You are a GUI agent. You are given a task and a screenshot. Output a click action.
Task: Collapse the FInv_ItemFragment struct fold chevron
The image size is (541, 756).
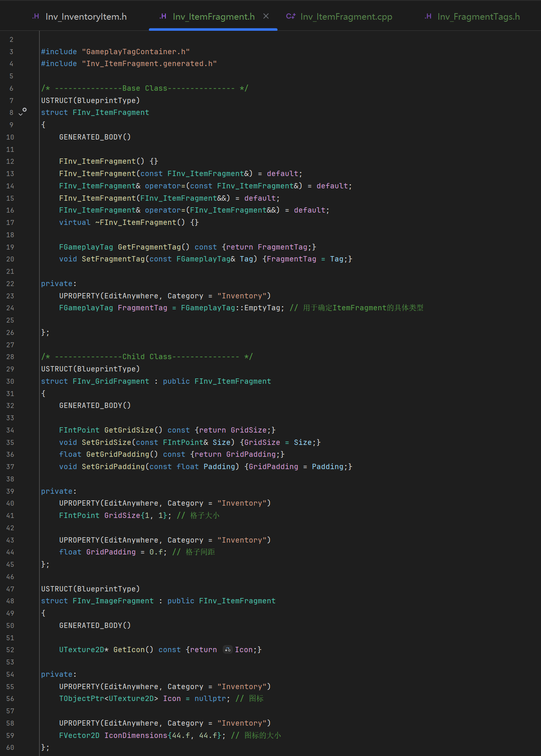coord(21,114)
